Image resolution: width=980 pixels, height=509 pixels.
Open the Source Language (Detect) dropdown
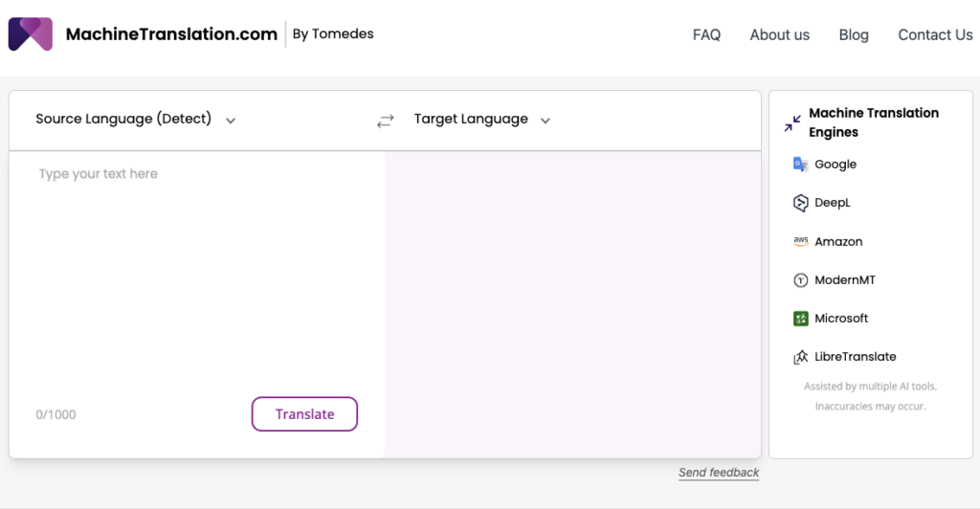(x=136, y=120)
